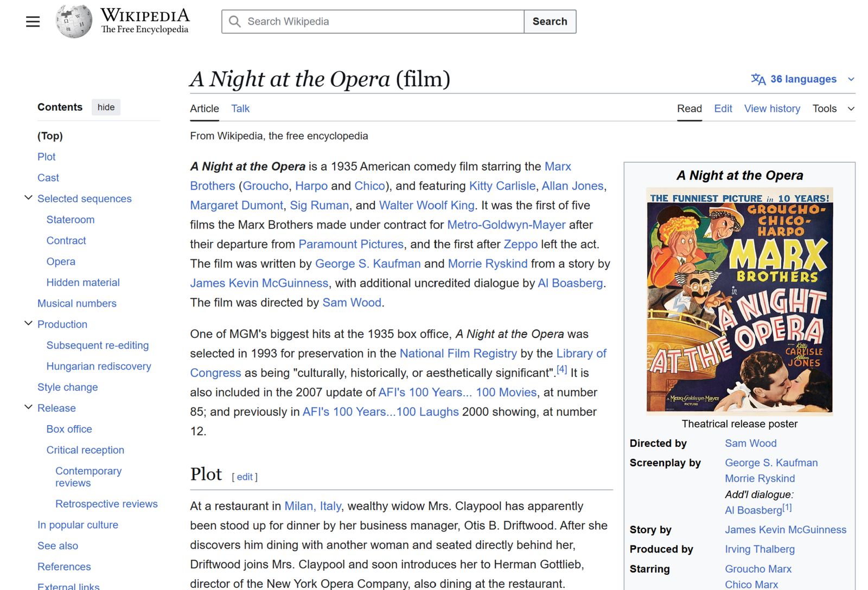Follow the Metro-Goldwyn-Mayer link
The height and width of the screenshot is (590, 868).
tap(506, 225)
